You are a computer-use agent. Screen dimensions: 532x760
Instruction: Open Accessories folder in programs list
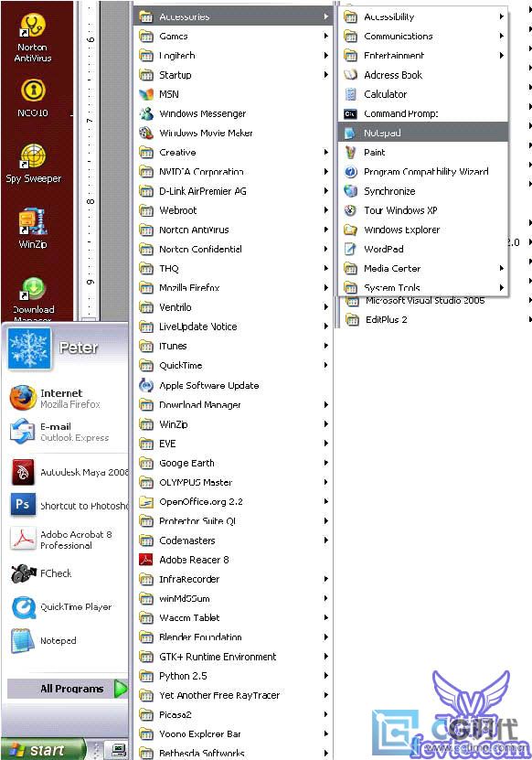point(233,16)
